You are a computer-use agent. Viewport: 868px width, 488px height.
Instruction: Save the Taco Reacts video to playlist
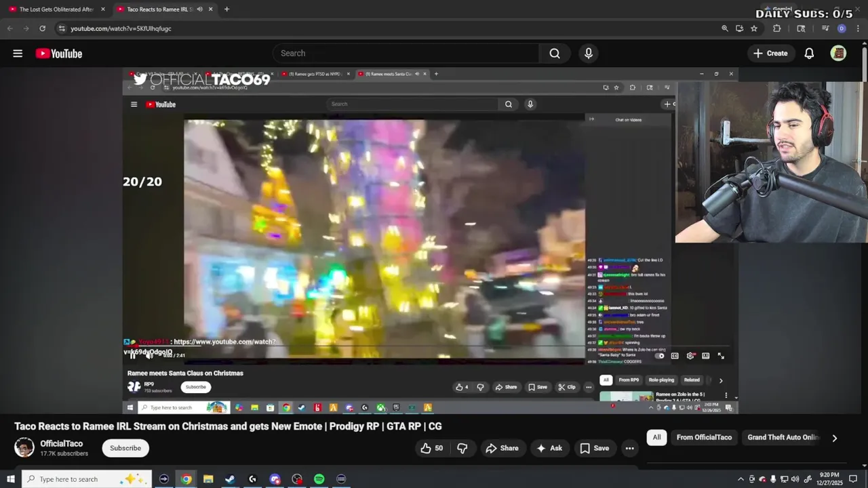(594, 448)
